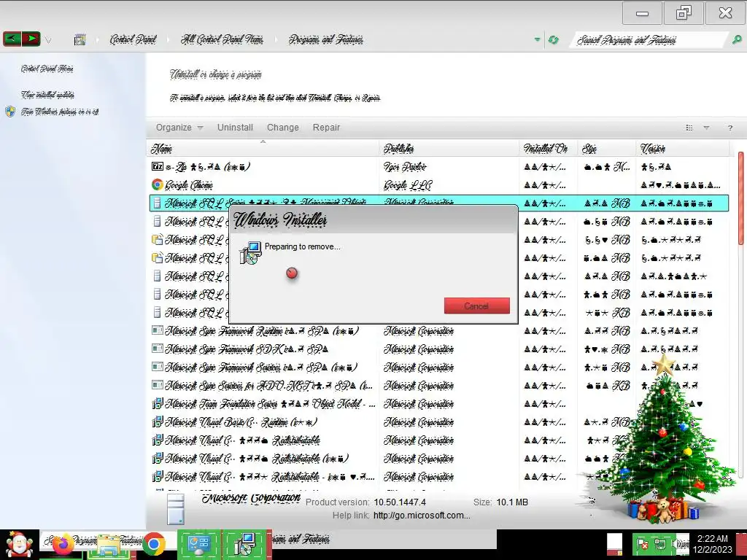Image resolution: width=747 pixels, height=560 pixels.
Task: Sort by the Publisher column header
Action: [x=449, y=149]
